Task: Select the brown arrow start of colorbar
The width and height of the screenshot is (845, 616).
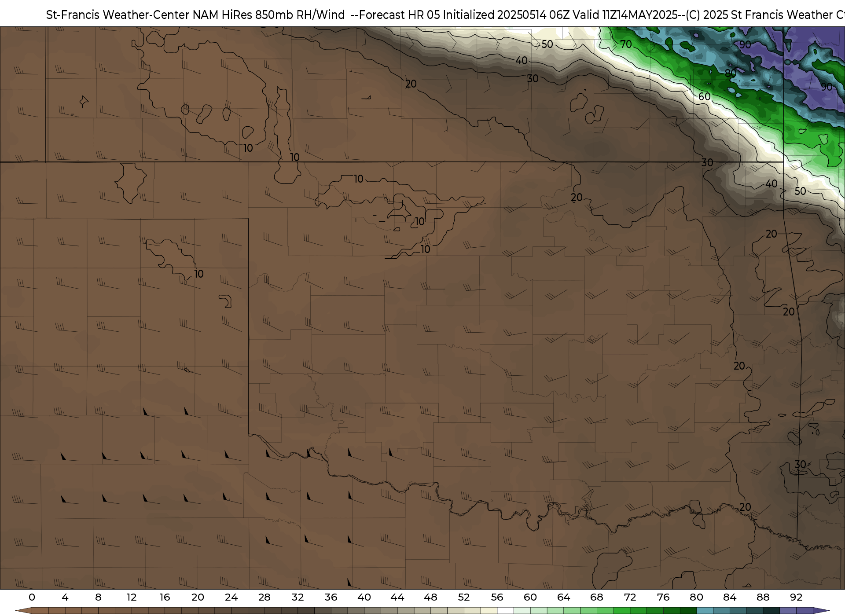Action: (x=23, y=611)
